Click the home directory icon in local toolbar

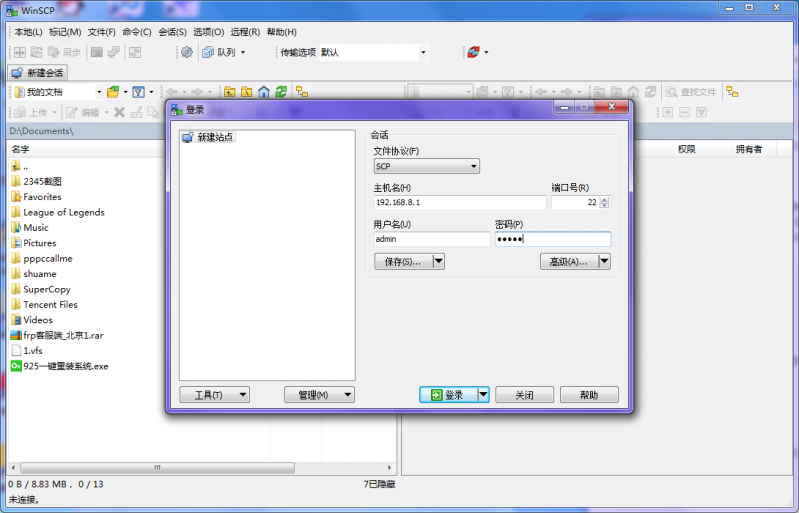(264, 92)
